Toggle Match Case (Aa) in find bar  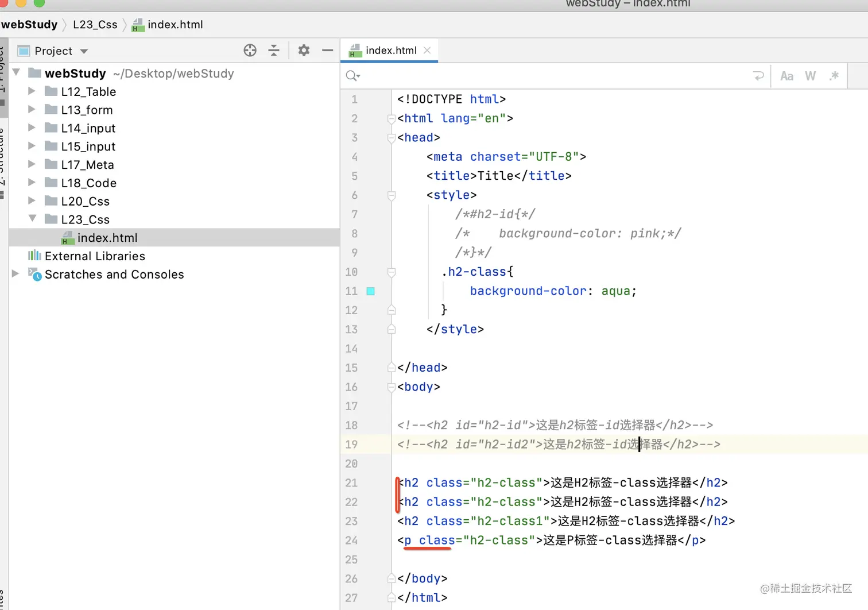[786, 76]
